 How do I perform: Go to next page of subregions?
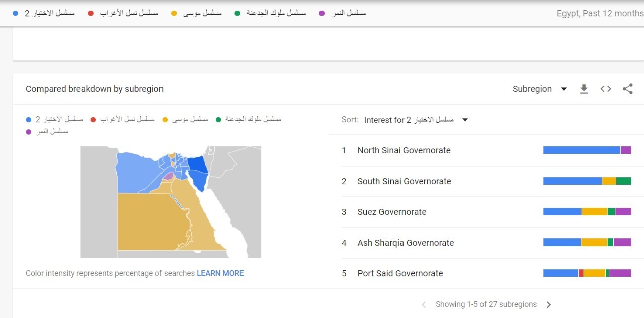(x=549, y=305)
